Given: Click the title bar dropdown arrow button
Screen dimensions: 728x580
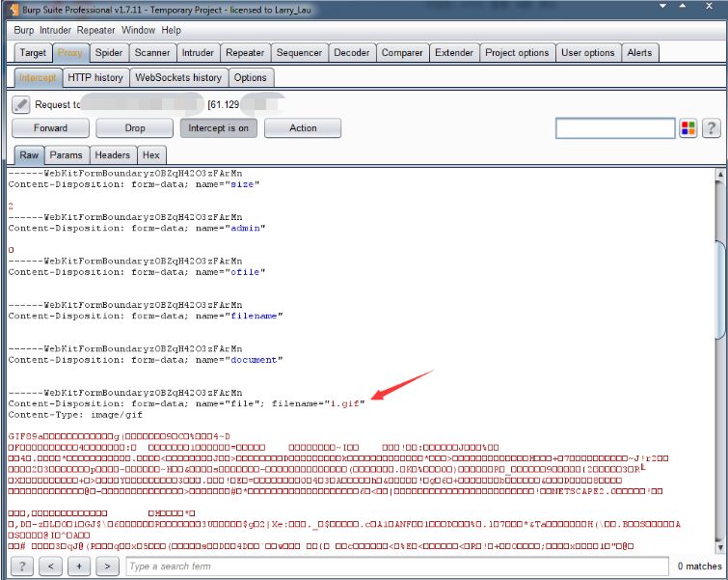Looking at the screenshot, I should point(663,6).
